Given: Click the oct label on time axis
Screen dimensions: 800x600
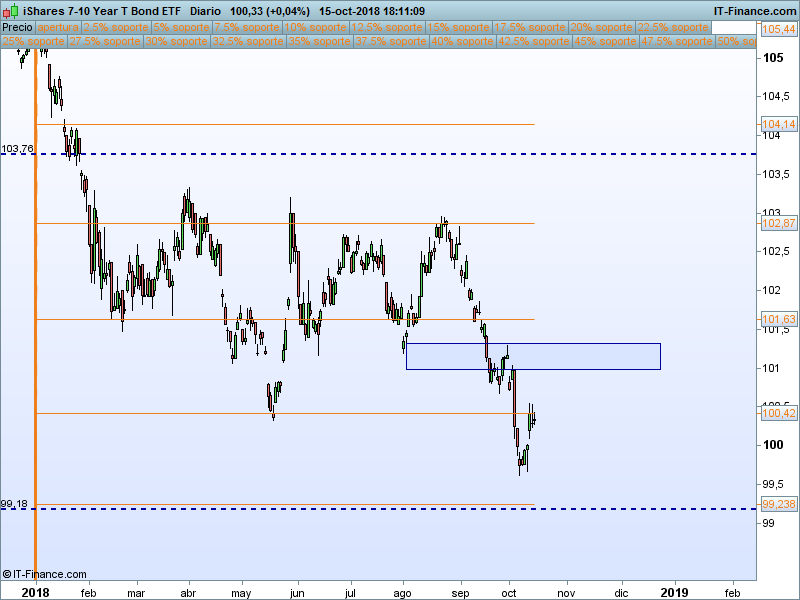Looking at the screenshot, I should pyautogui.click(x=509, y=593).
